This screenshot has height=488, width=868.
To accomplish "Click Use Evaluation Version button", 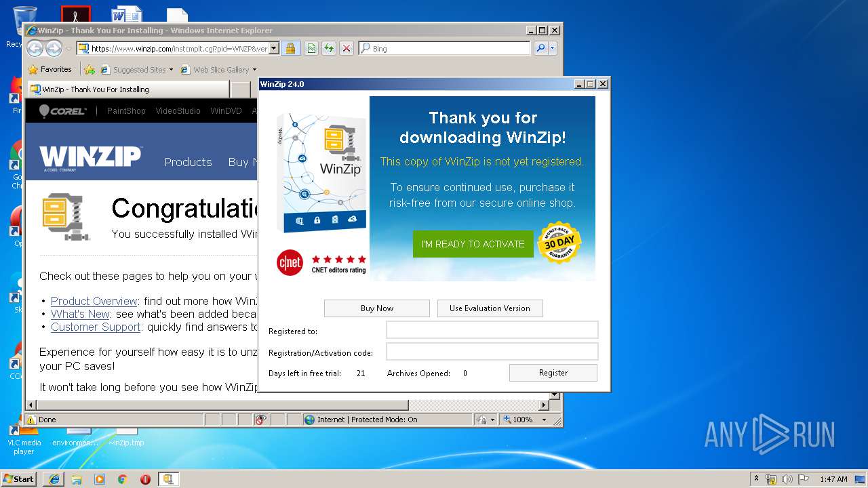I will coord(490,308).
